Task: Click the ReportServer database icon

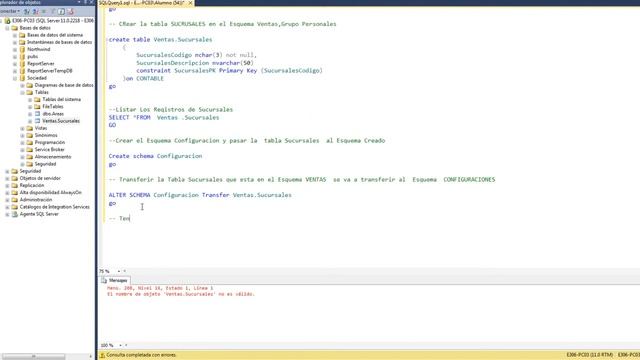Action: point(22,64)
